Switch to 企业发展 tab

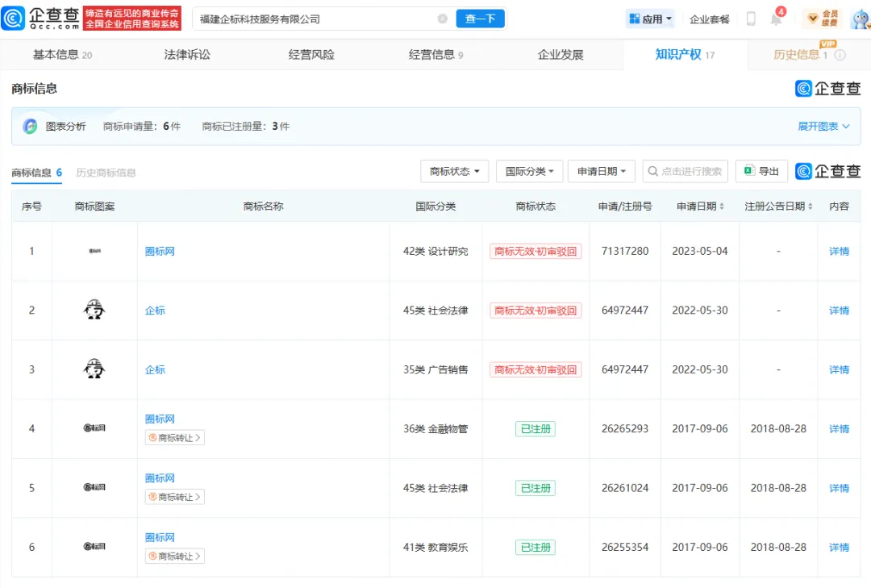[561, 55]
